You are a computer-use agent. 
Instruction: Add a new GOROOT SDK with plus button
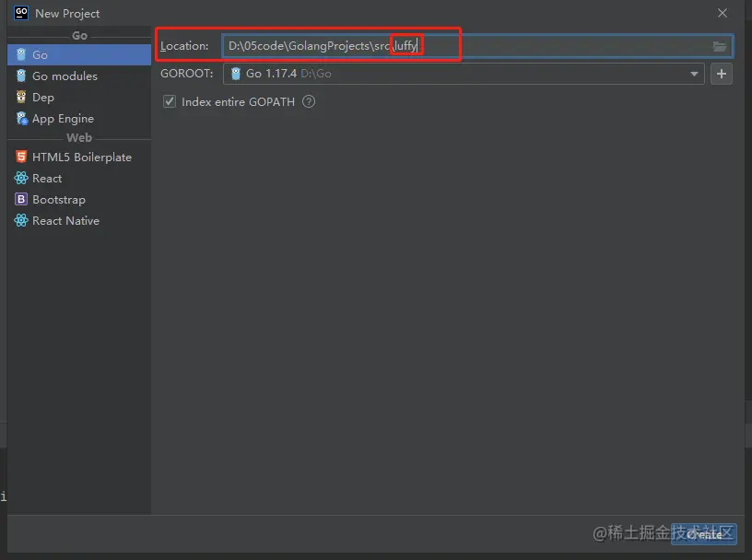click(x=722, y=74)
